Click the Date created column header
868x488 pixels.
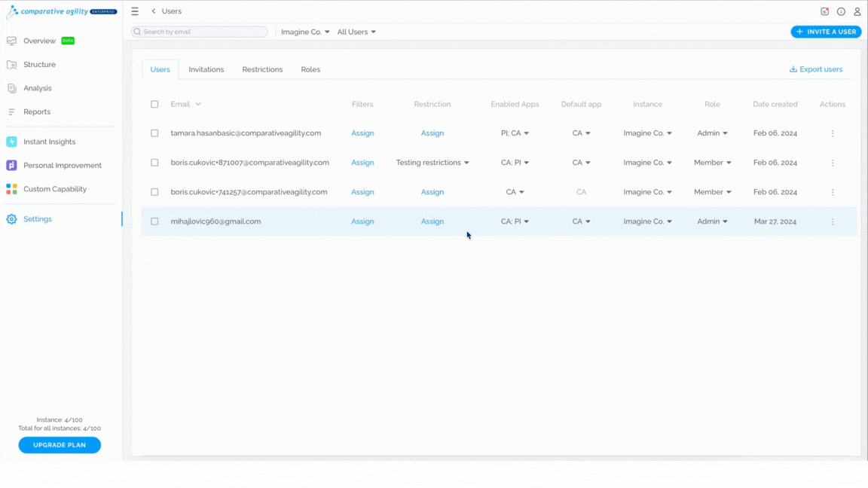(775, 104)
